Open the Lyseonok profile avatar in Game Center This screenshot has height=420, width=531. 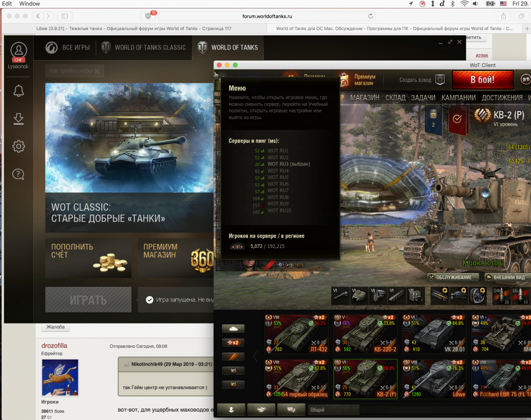tap(19, 50)
